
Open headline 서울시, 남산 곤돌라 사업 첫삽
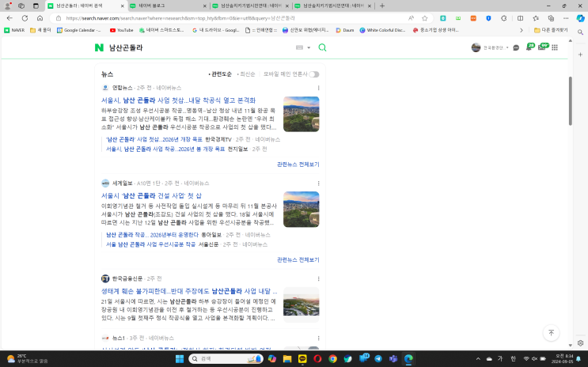point(178,100)
